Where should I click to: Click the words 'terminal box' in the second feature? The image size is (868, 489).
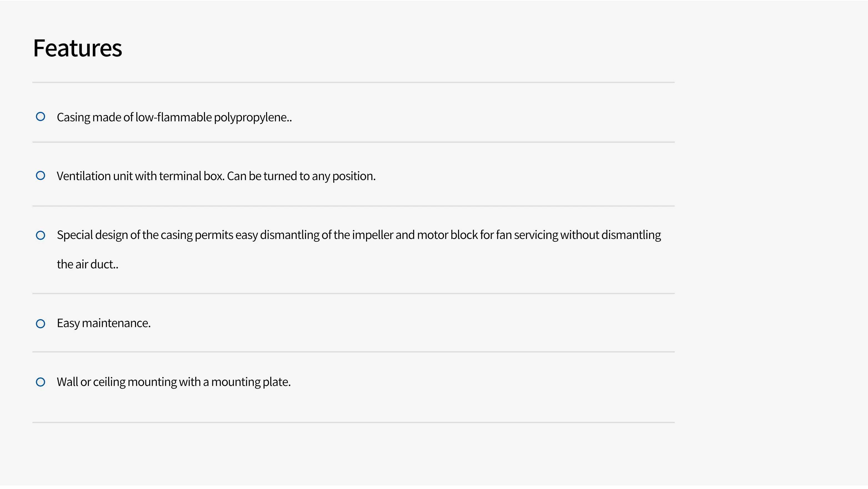(x=192, y=176)
